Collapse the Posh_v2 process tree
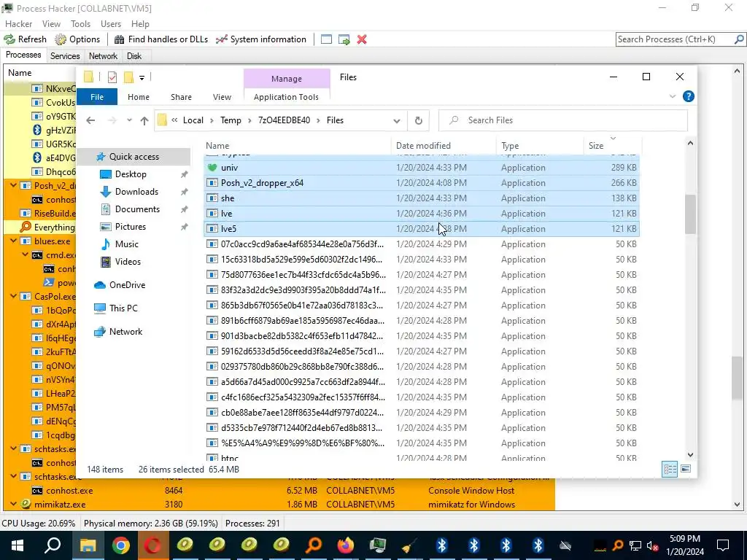This screenshot has height=560, width=747. coord(13,186)
